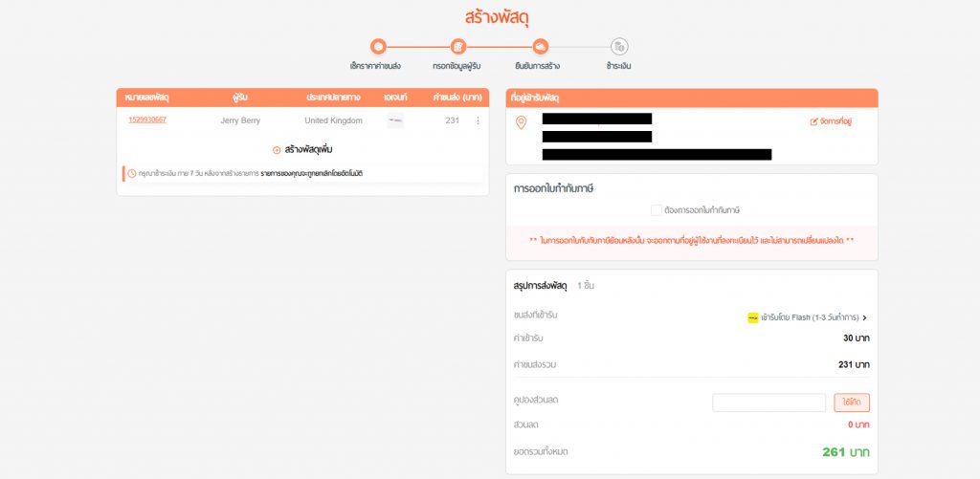Click the pickup address location pin icon

coord(521,122)
